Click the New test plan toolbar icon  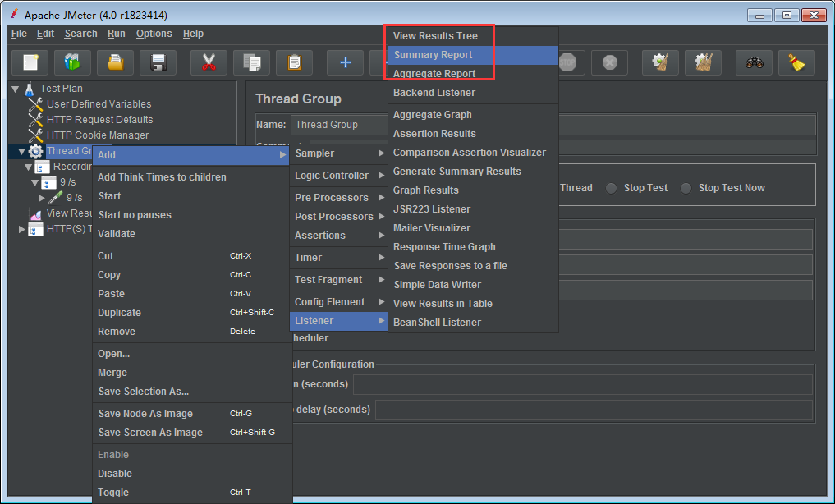(x=30, y=63)
